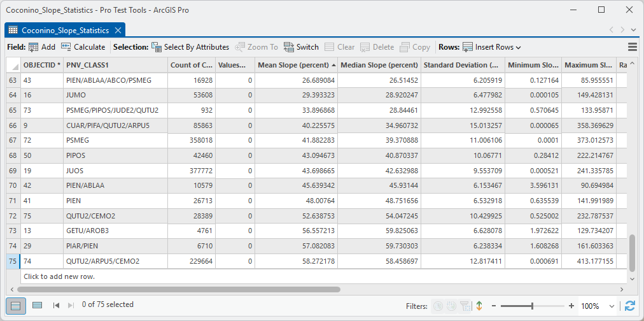Click the zoom in plus button
The height and width of the screenshot is (321, 644).
click(571, 306)
